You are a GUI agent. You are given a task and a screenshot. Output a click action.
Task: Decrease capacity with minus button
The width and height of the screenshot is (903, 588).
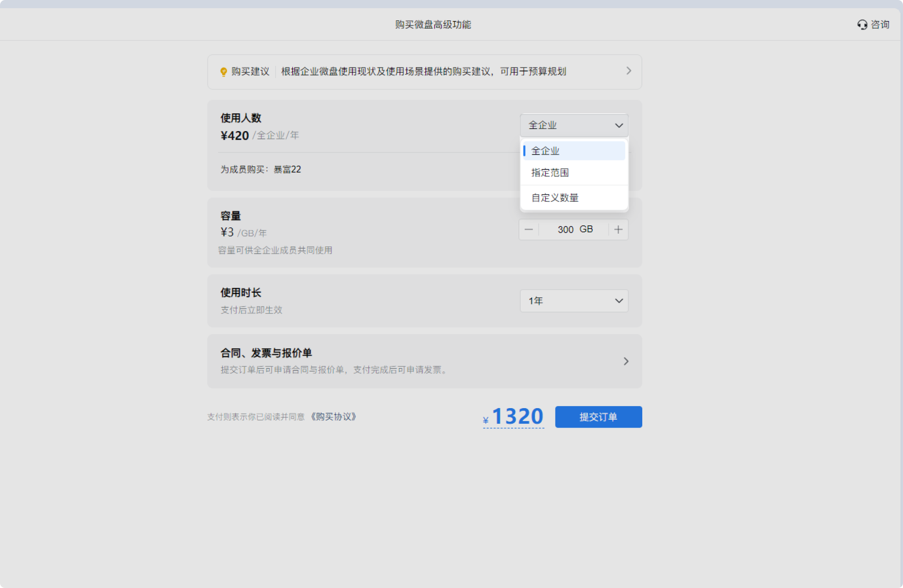click(528, 229)
